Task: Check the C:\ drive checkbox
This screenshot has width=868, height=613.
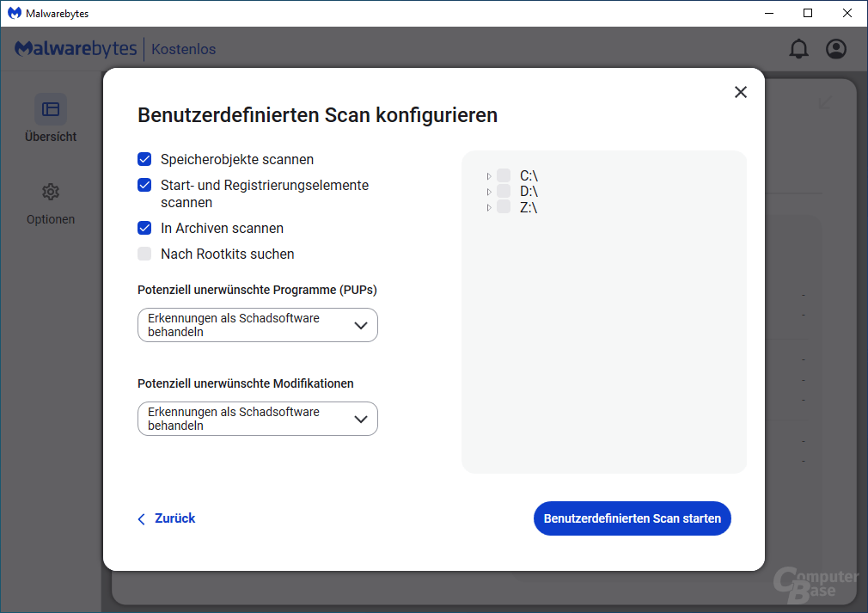Action: (x=504, y=175)
